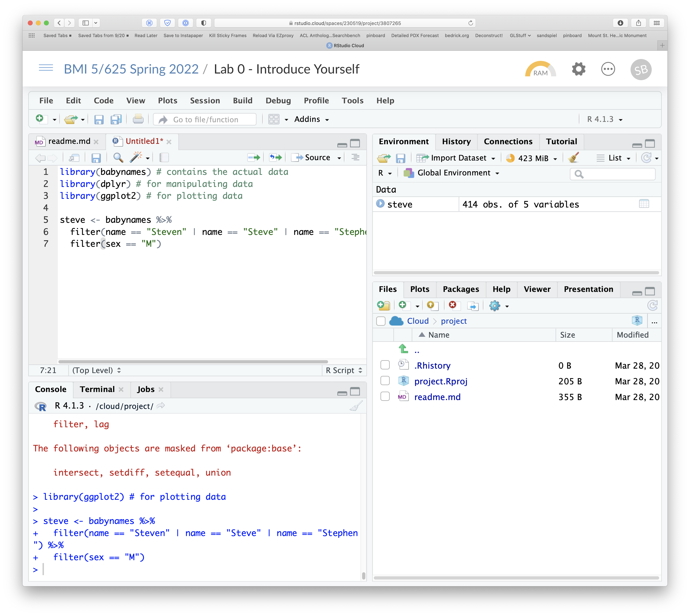Open the R 4.1.3 version dropdown
Image resolution: width=690 pixels, height=616 pixels.
(605, 119)
